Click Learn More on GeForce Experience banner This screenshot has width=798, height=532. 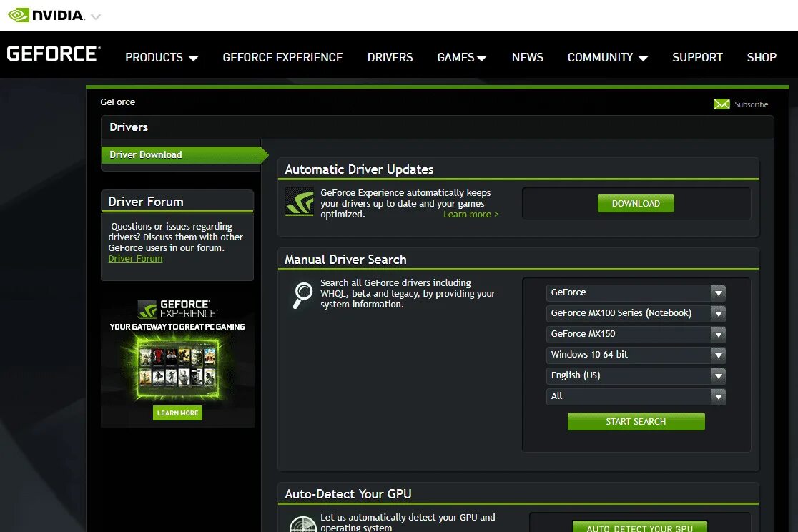pyautogui.click(x=177, y=413)
